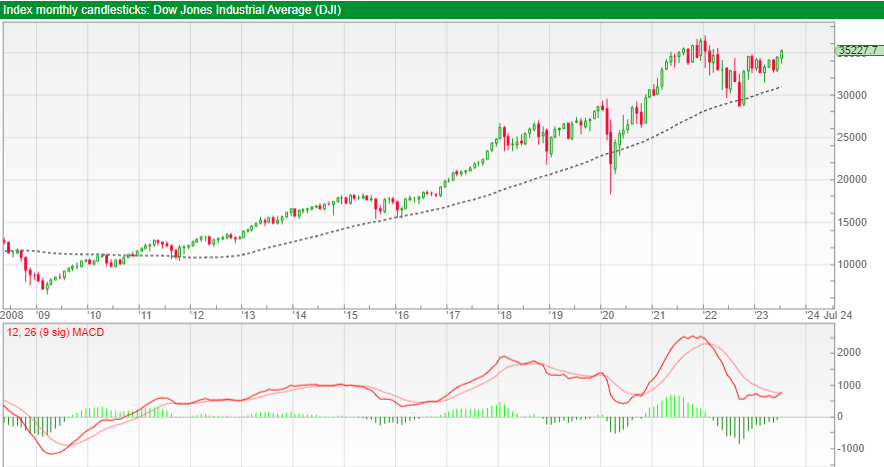Click the MACD axis value 2000
This screenshot has height=467, width=884.
[x=850, y=353]
